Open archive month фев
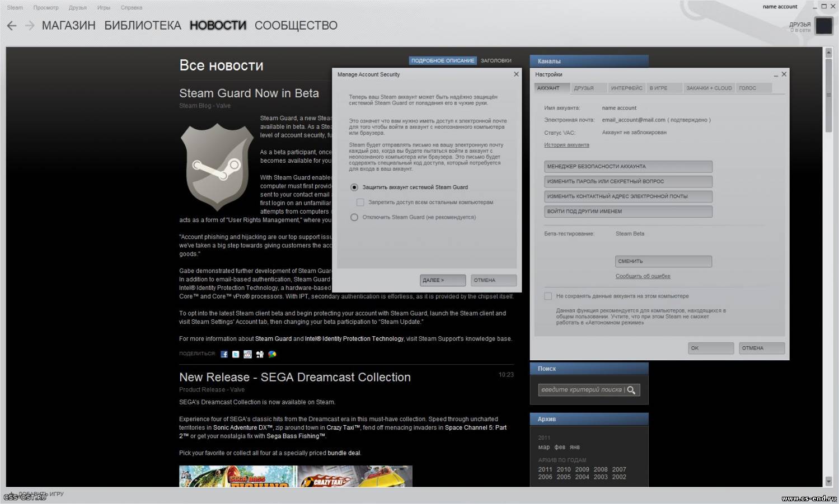Image resolution: width=839 pixels, height=504 pixels. 560,447
